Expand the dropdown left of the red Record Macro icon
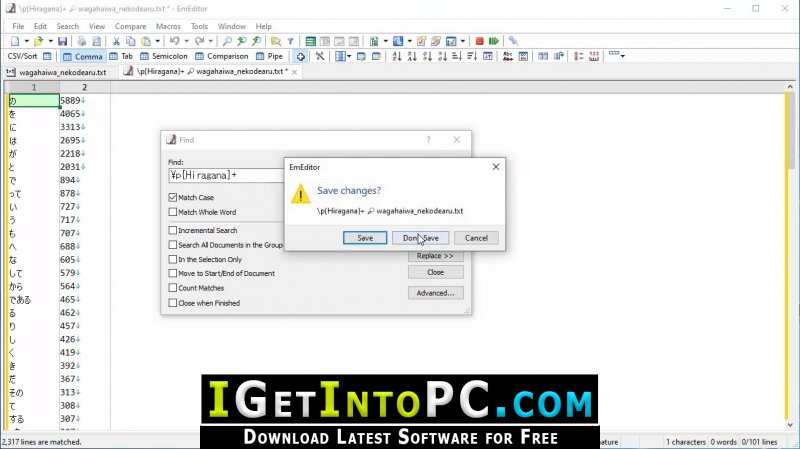This screenshot has height=449, width=800. [x=463, y=41]
